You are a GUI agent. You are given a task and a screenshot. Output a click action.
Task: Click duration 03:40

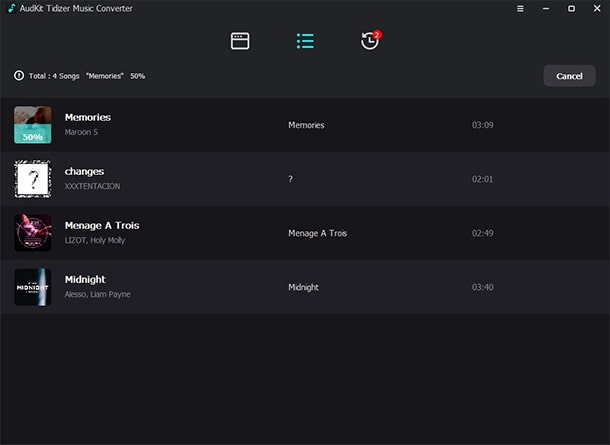tap(482, 287)
